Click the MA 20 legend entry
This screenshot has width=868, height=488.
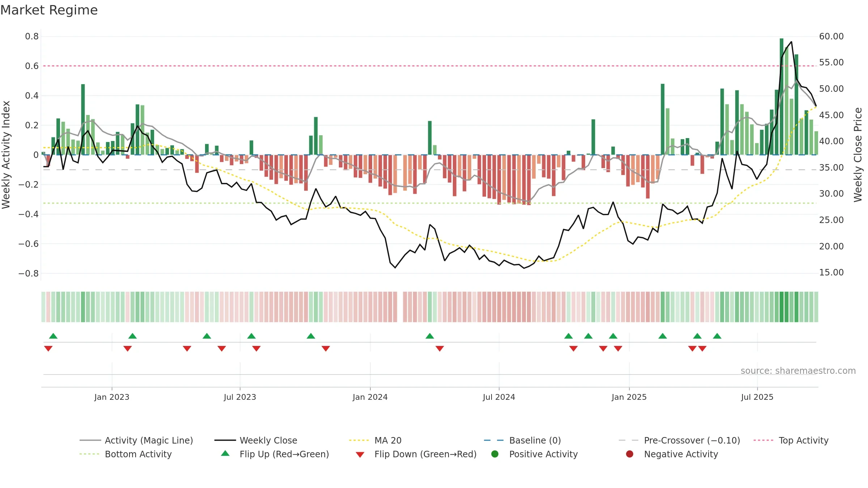[375, 440]
